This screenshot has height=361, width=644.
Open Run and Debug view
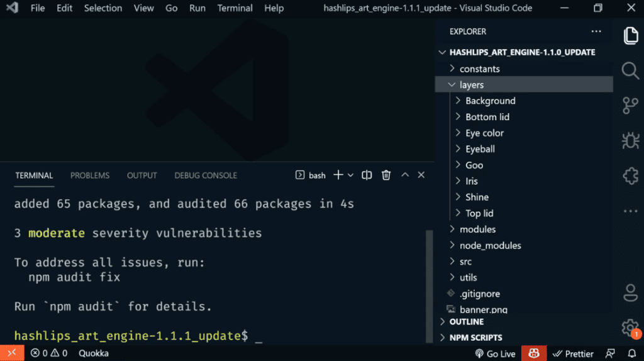630,141
